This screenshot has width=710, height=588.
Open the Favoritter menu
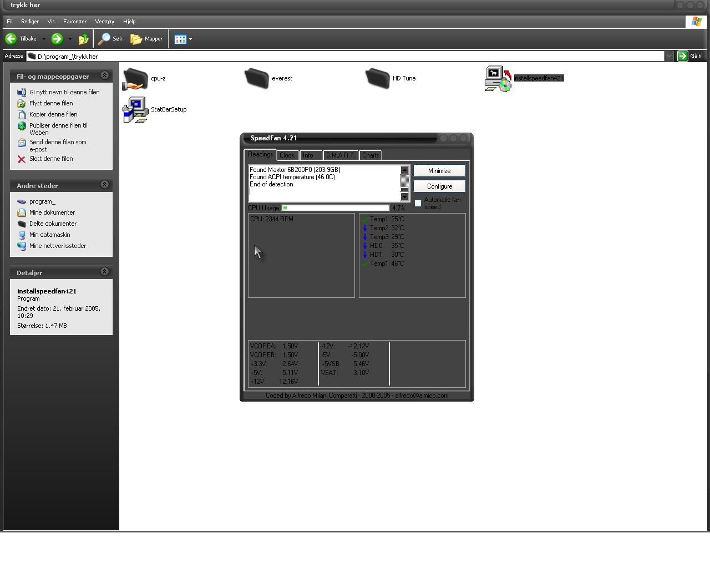pos(75,22)
